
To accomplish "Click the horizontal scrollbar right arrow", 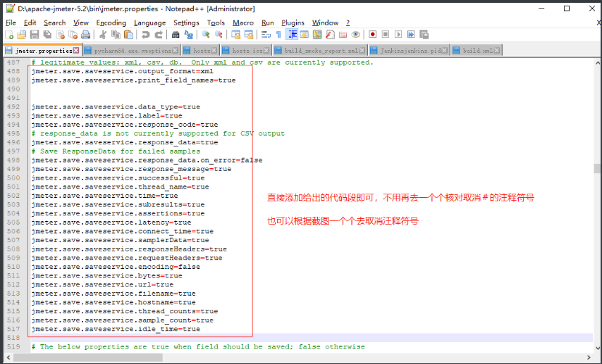I will (589, 358).
